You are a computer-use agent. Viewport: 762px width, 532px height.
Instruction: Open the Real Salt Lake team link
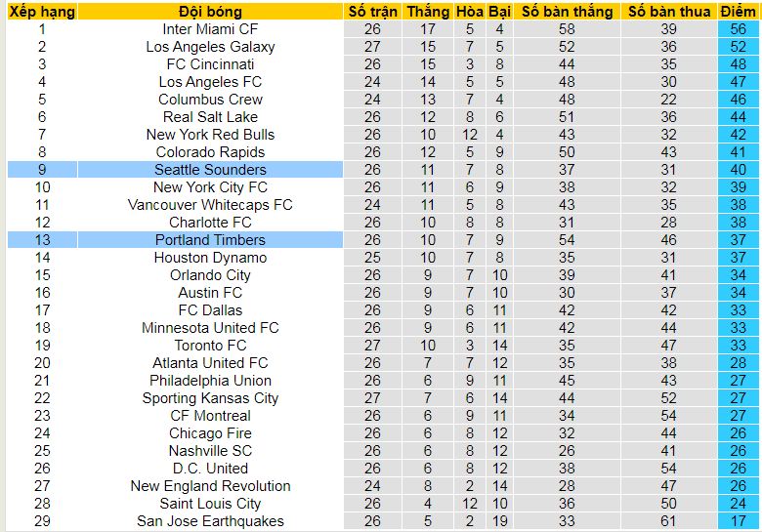click(210, 117)
